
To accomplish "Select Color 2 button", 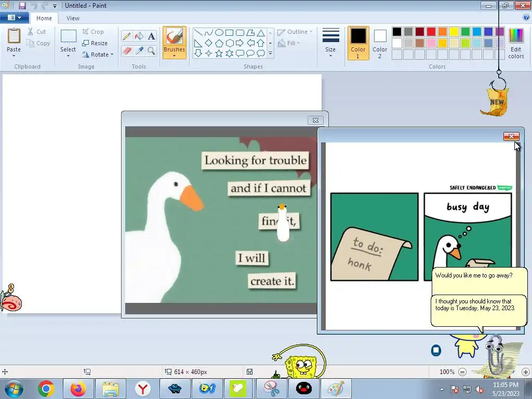I will pos(380,43).
